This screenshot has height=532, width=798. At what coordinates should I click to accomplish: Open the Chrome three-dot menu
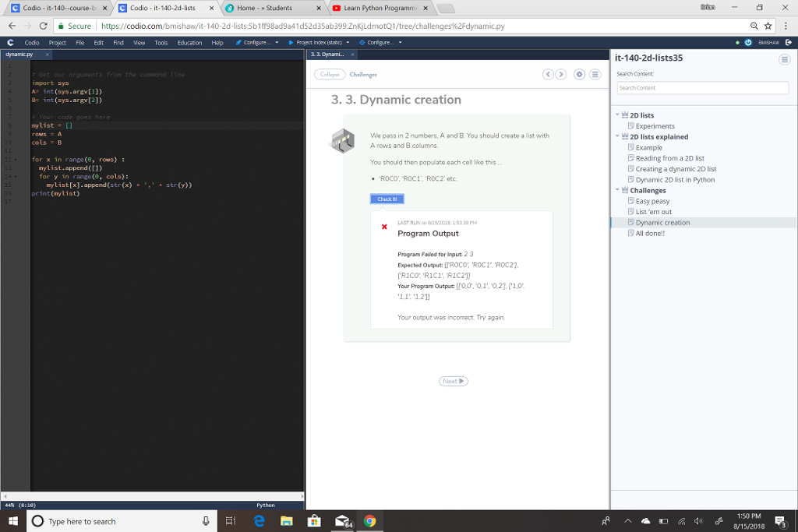(x=786, y=26)
